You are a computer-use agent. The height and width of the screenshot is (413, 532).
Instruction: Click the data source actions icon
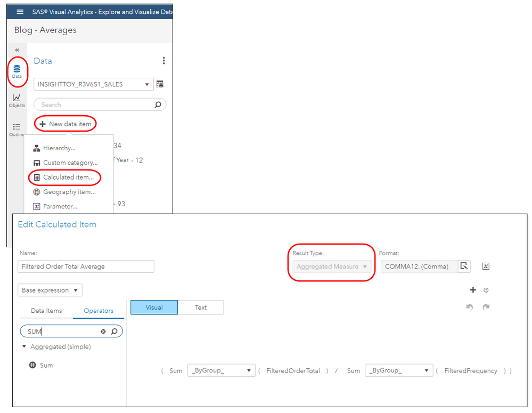click(x=160, y=84)
